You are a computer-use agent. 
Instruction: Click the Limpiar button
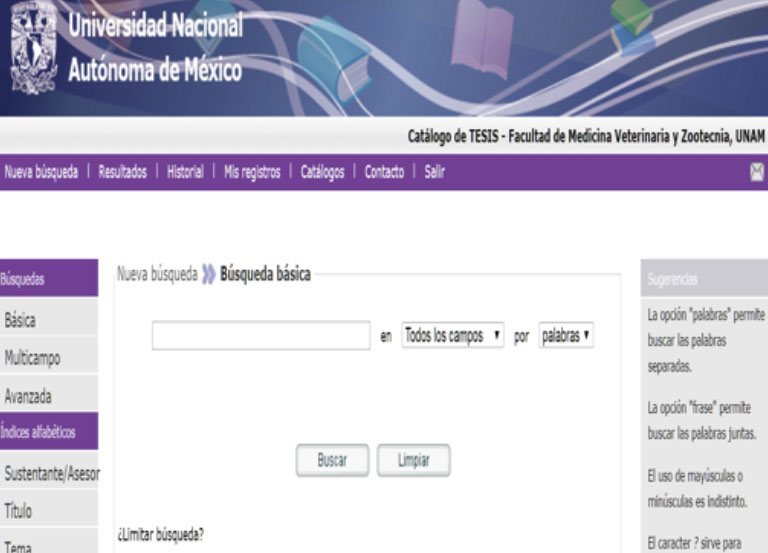(x=413, y=460)
